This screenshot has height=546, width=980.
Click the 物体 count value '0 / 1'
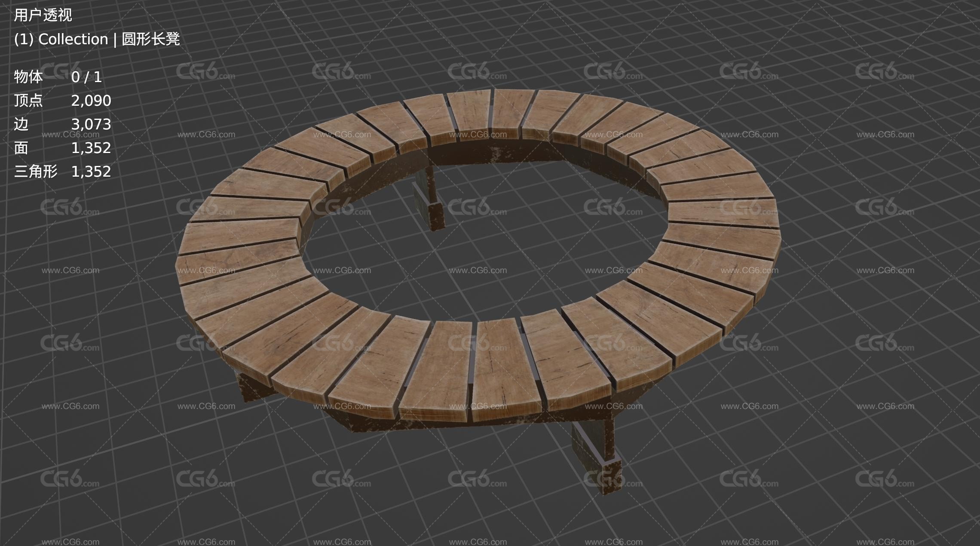pyautogui.click(x=86, y=77)
